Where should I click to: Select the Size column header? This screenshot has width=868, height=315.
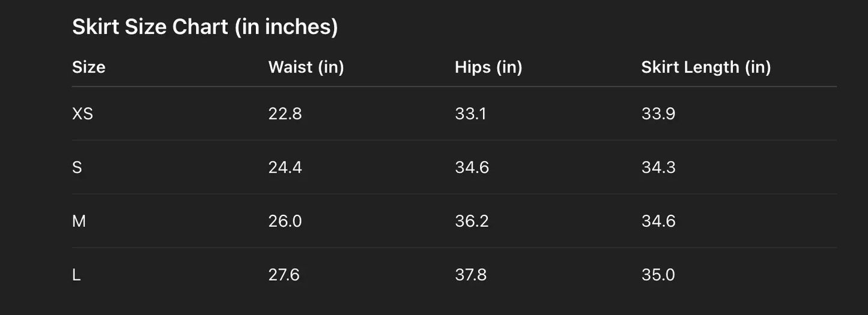click(x=89, y=67)
